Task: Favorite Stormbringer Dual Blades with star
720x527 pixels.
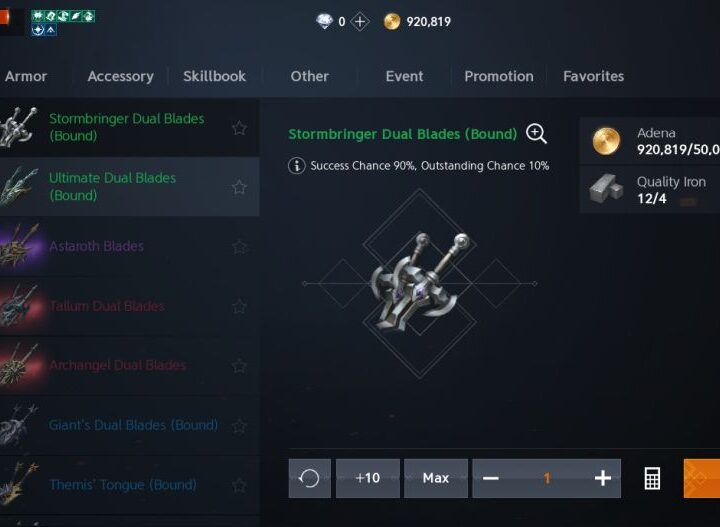Action: point(239,128)
